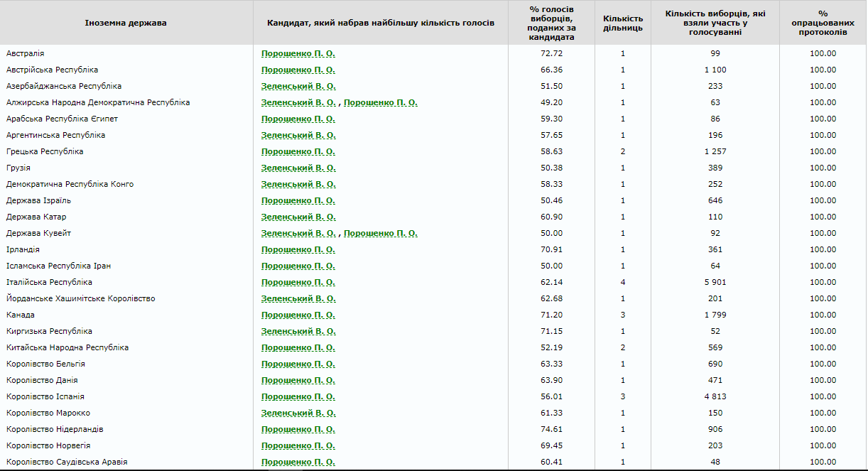Click the % опрацьованих протоколів column header
Viewport: 868px width, 471px height.
(823, 23)
